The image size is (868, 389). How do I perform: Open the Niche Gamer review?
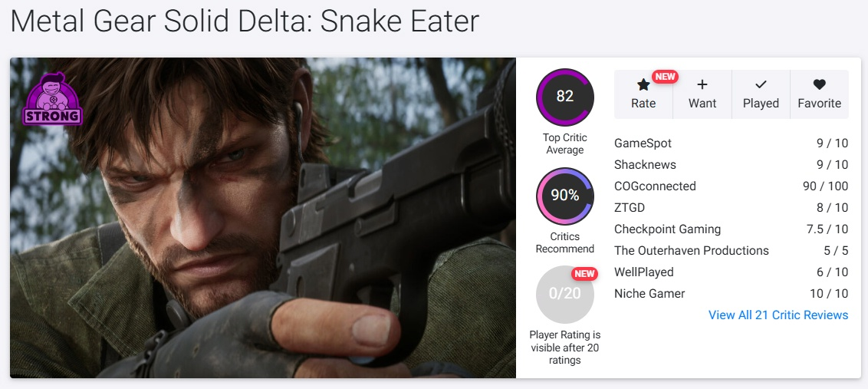[649, 294]
